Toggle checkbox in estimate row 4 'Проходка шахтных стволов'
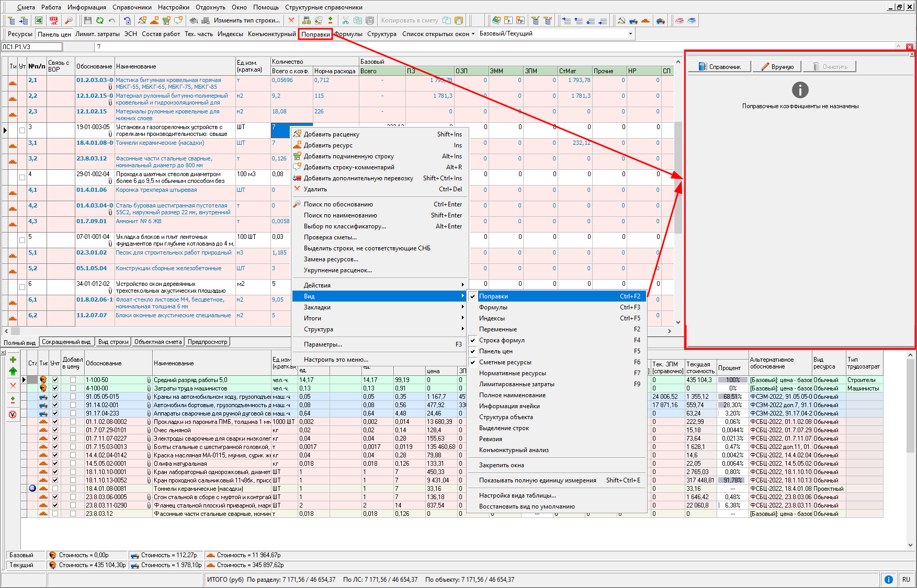This screenshot has width=917, height=588. (22, 178)
